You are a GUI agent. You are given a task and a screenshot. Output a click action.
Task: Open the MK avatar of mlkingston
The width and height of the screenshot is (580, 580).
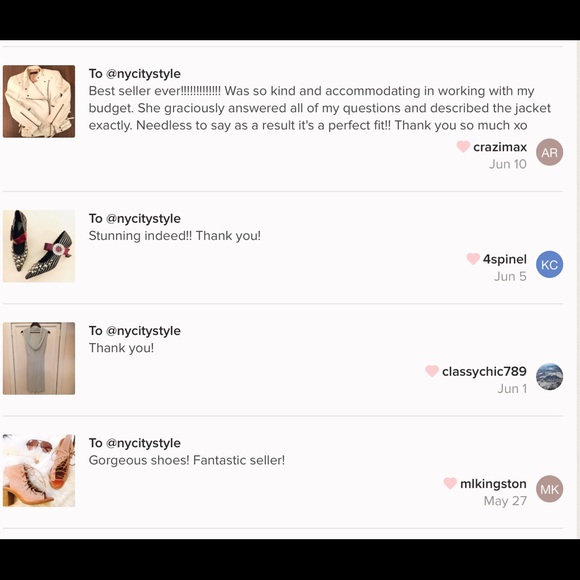pyautogui.click(x=550, y=489)
